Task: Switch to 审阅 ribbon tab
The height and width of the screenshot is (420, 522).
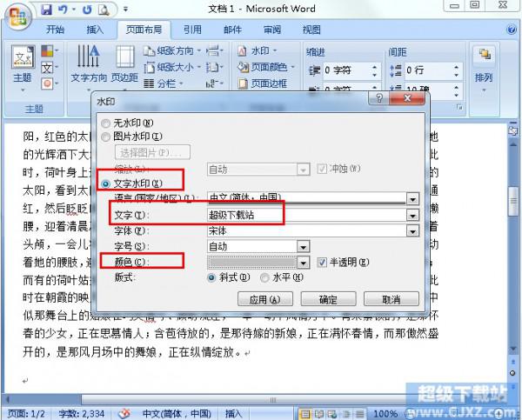Action: pos(272,30)
